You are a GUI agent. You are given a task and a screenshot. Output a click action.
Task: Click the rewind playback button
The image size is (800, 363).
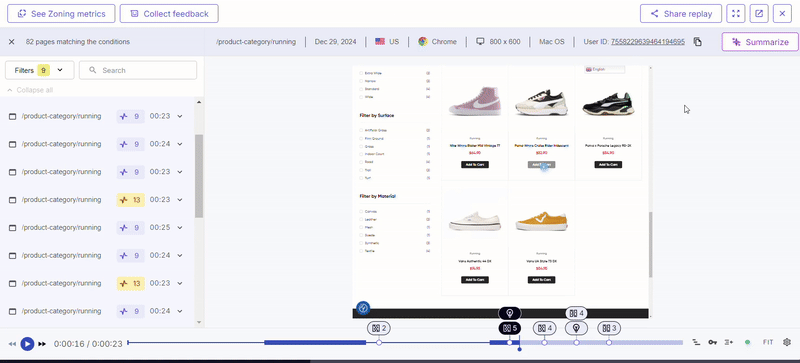click(x=12, y=344)
